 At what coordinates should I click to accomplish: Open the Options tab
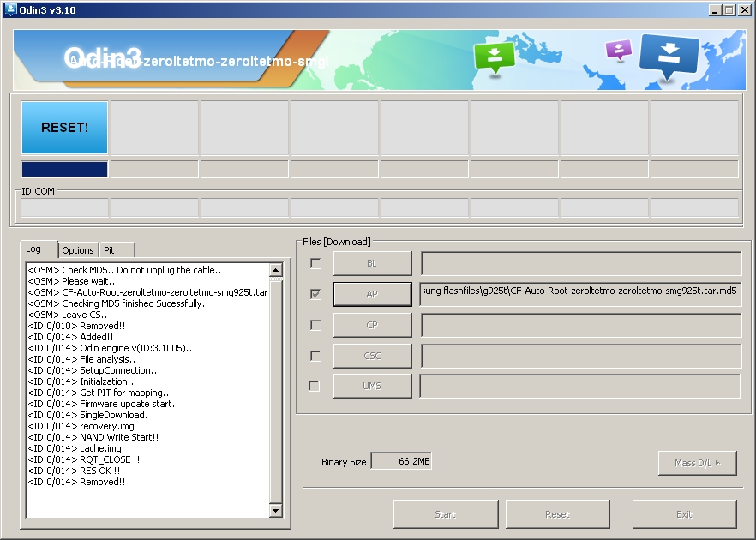pos(78,250)
